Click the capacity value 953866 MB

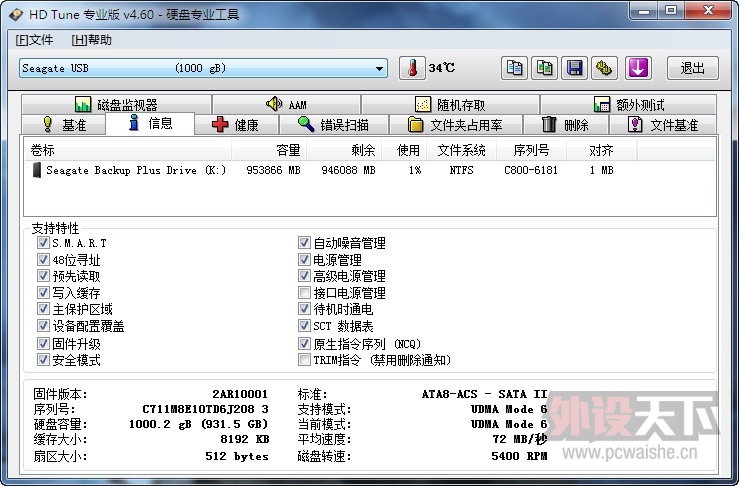pos(273,170)
